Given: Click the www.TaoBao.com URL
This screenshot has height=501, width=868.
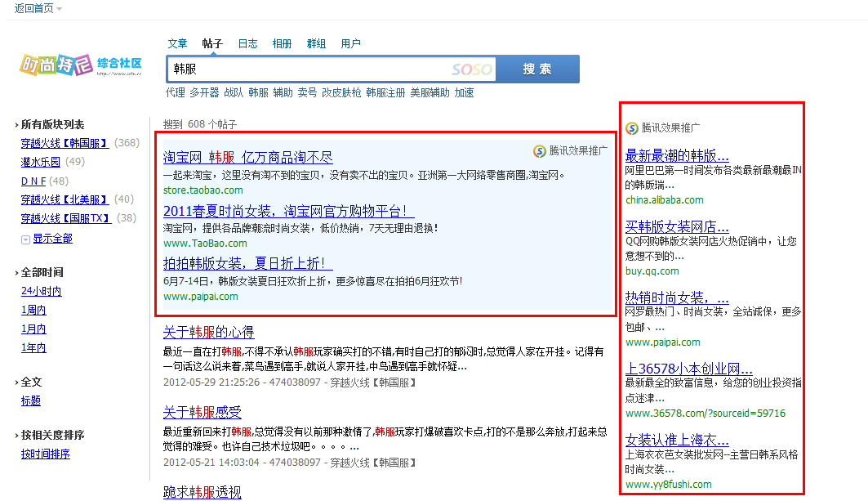Looking at the screenshot, I should (x=206, y=244).
